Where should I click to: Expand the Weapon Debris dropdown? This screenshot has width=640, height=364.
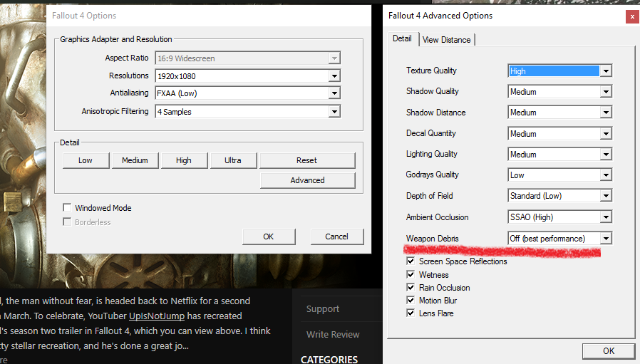tap(559, 239)
